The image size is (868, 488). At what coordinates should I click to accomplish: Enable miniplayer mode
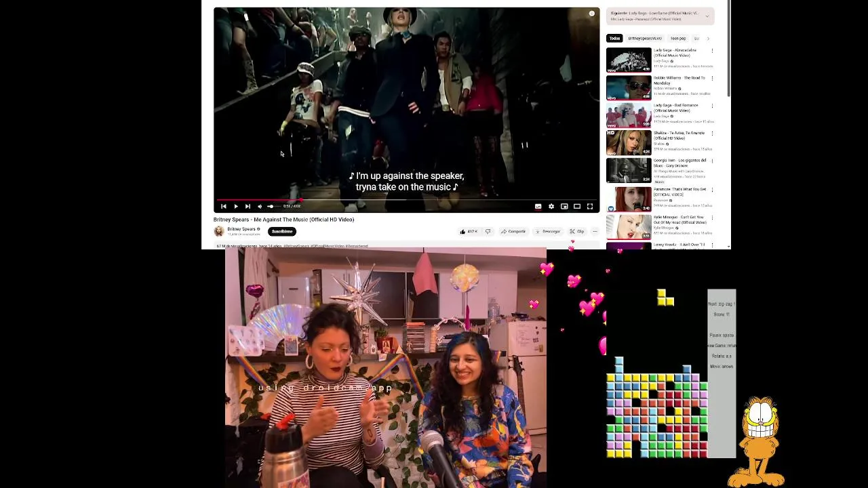click(564, 206)
